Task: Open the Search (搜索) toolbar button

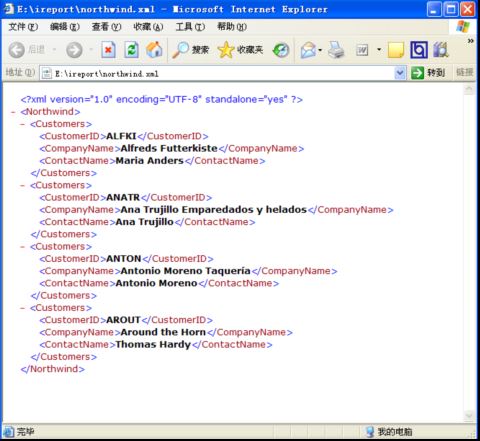Action: [x=190, y=50]
